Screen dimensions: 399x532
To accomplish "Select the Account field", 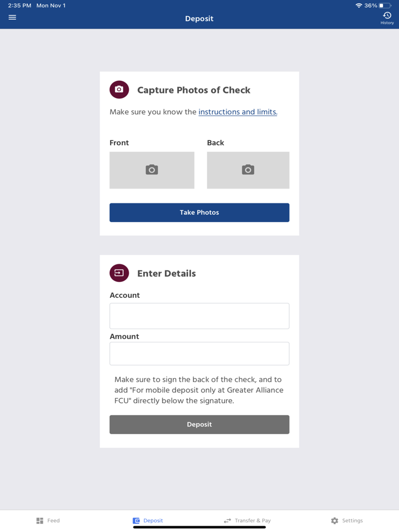I will pyautogui.click(x=199, y=316).
